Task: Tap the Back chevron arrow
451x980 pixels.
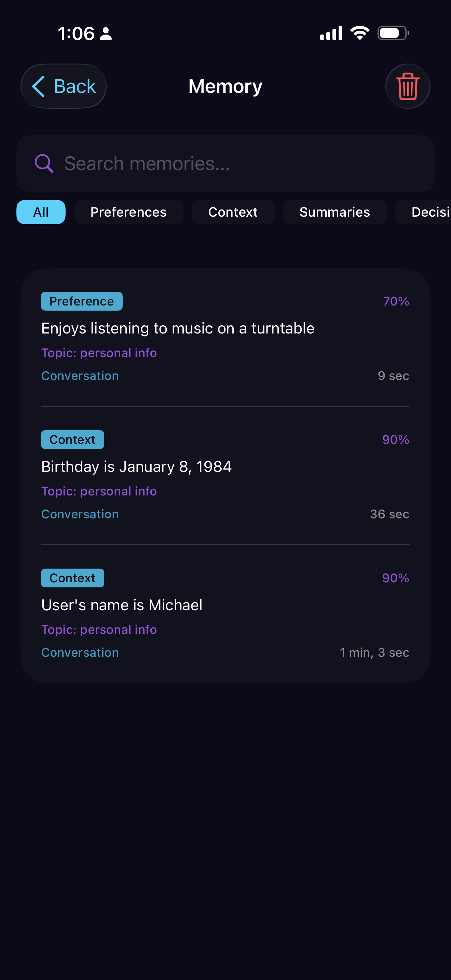Action: (39, 86)
